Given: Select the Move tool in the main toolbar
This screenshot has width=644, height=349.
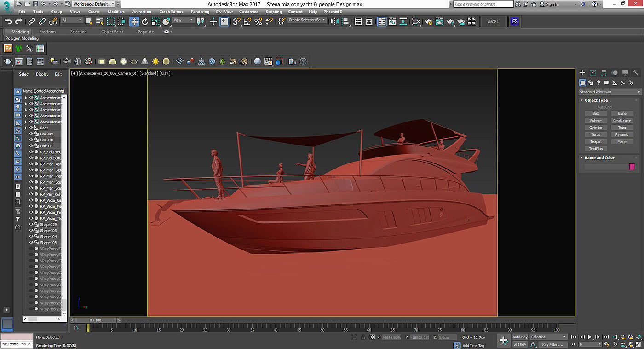Looking at the screenshot, I should pyautogui.click(x=134, y=22).
